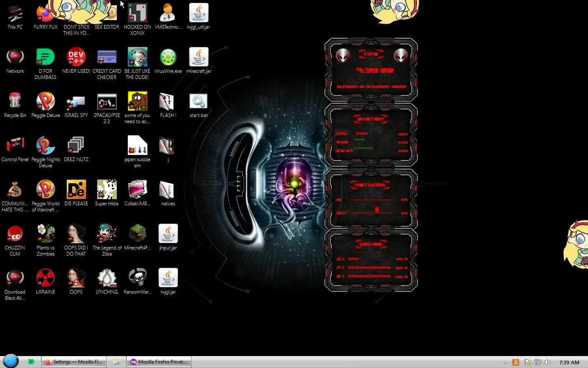588x368 pixels.
Task: Open the This PC desktop icon
Action: [15, 17]
